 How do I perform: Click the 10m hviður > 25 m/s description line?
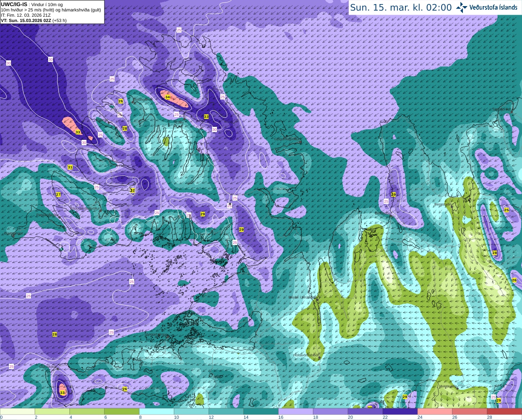51,10
